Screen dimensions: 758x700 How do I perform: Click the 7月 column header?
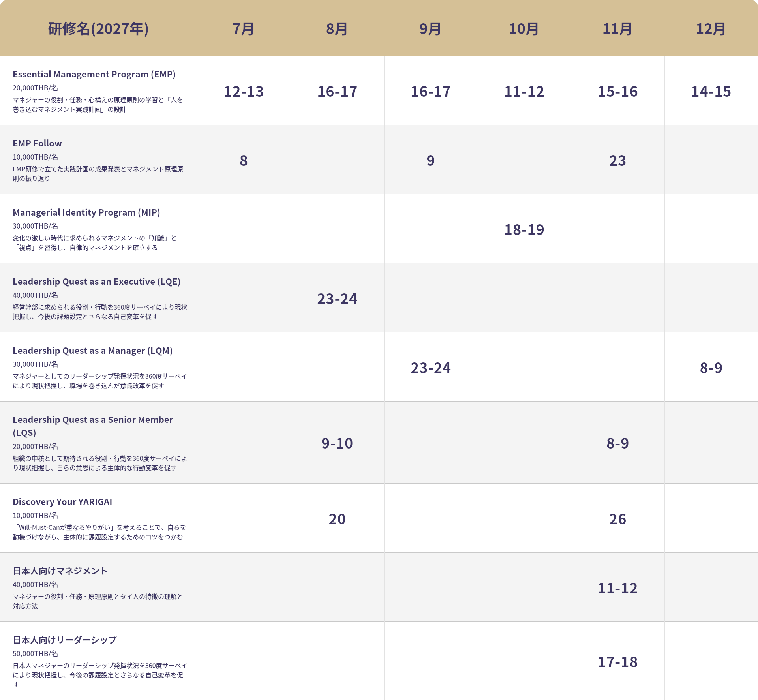[x=244, y=29]
